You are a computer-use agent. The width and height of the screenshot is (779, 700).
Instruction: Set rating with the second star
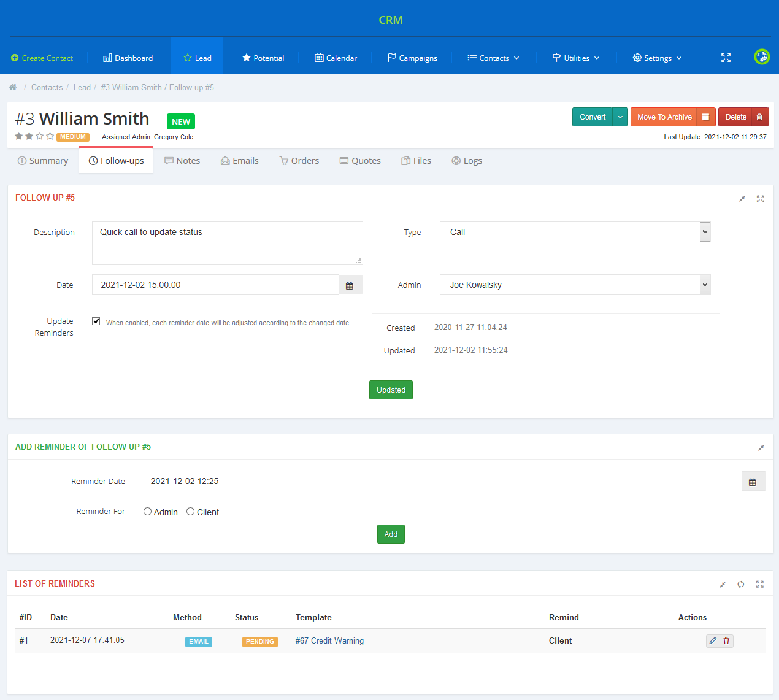29,136
